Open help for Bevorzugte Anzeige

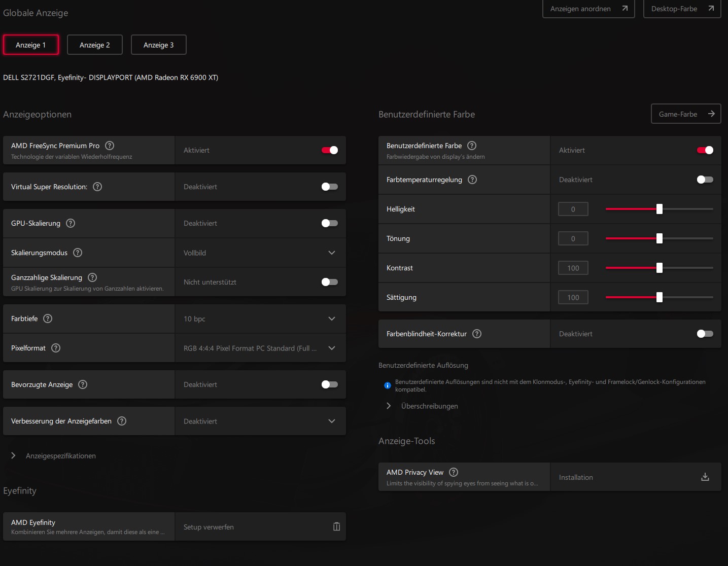click(83, 384)
